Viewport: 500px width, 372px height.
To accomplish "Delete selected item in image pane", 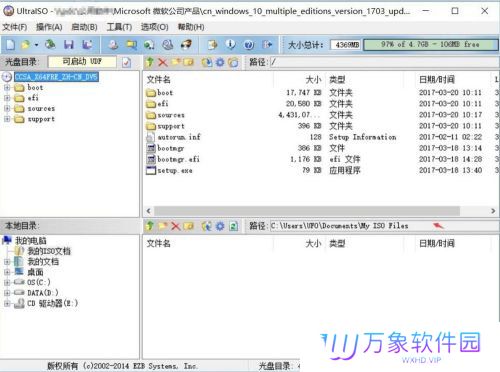I will coord(163,62).
